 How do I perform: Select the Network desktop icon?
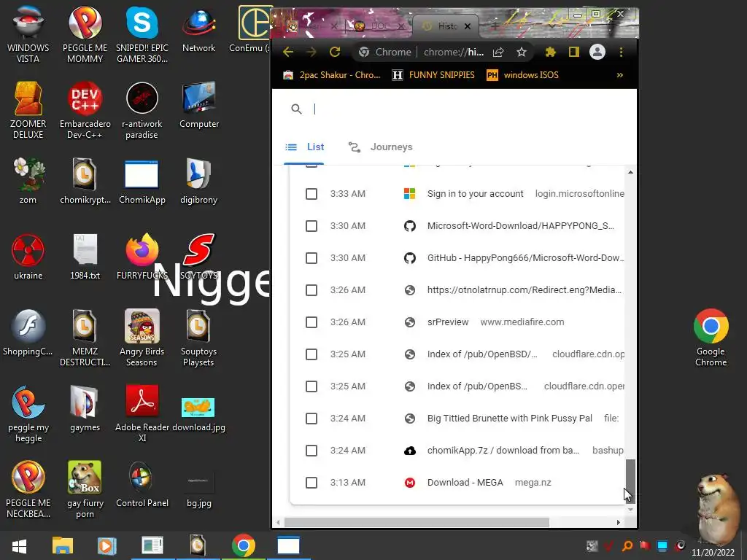(198, 29)
